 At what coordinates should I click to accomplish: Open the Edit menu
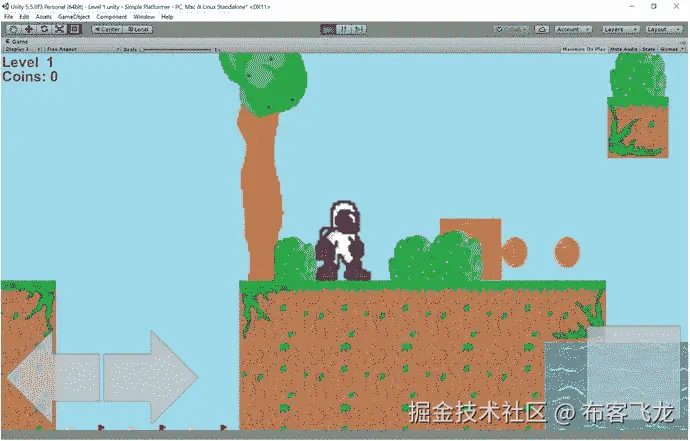point(24,17)
